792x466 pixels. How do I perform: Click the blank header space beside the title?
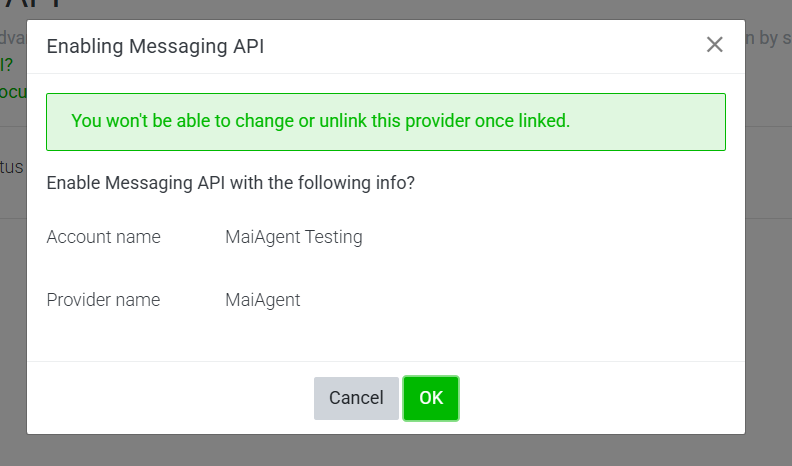point(480,46)
